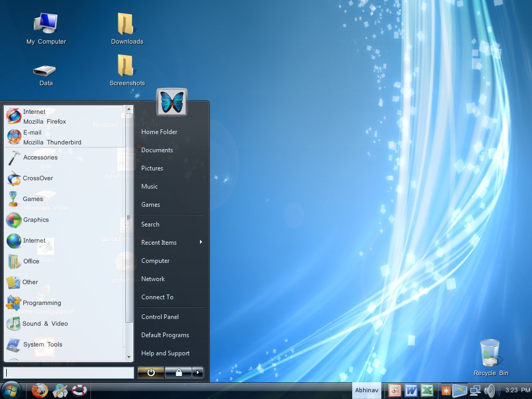Click the lifebuoy help quick launch icon

coord(79,391)
